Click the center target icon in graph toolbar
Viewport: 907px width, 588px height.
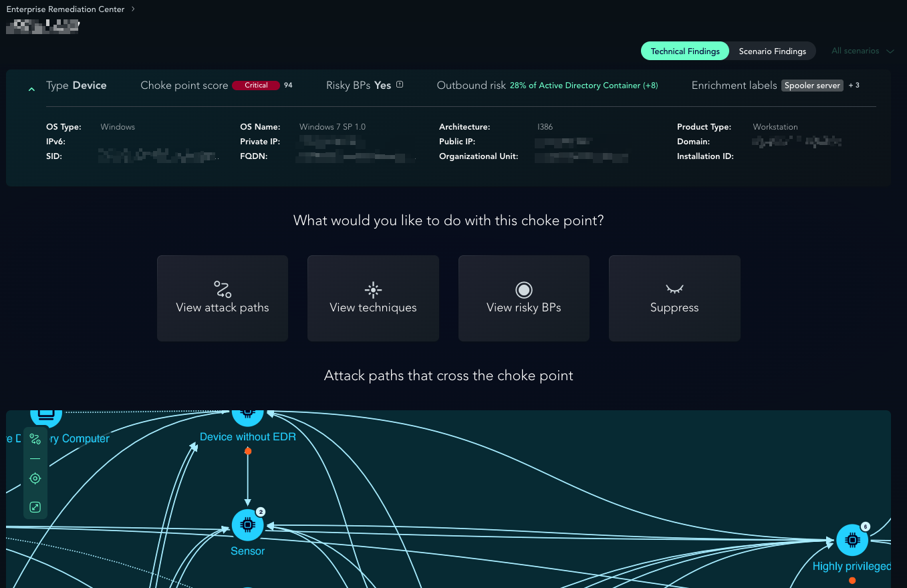[x=35, y=478]
